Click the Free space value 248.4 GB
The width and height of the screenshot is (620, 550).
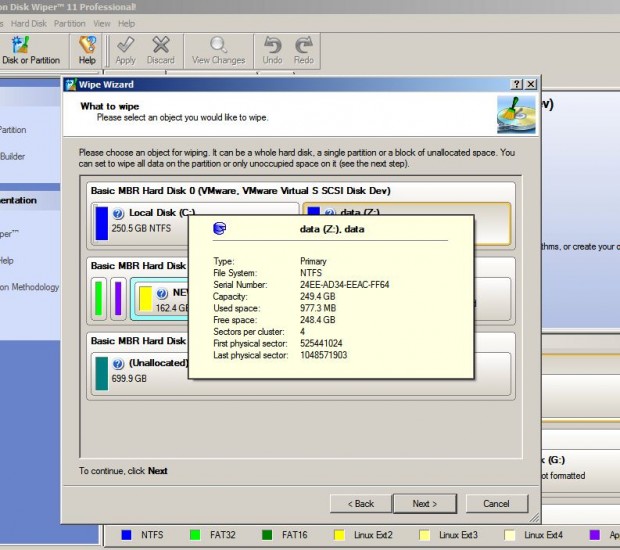(318, 320)
